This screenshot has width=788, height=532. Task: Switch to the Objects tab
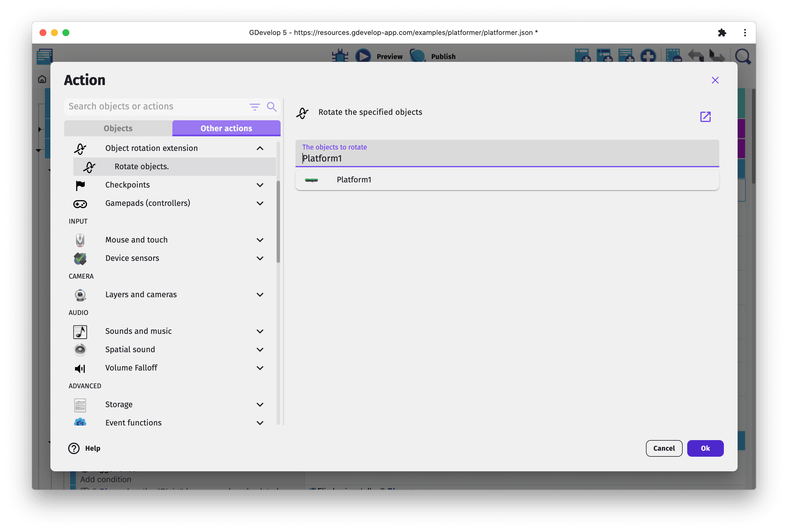[x=118, y=128]
